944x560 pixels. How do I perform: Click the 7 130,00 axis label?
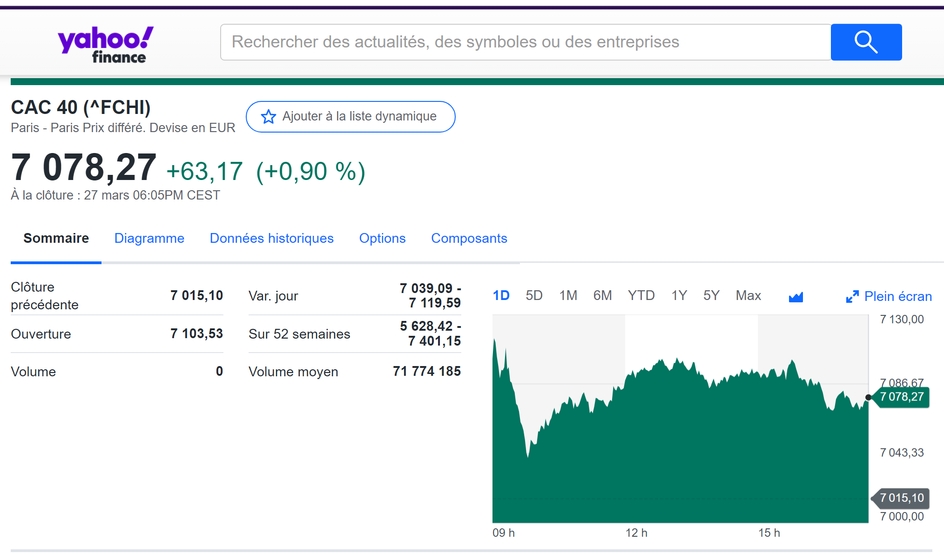(902, 320)
